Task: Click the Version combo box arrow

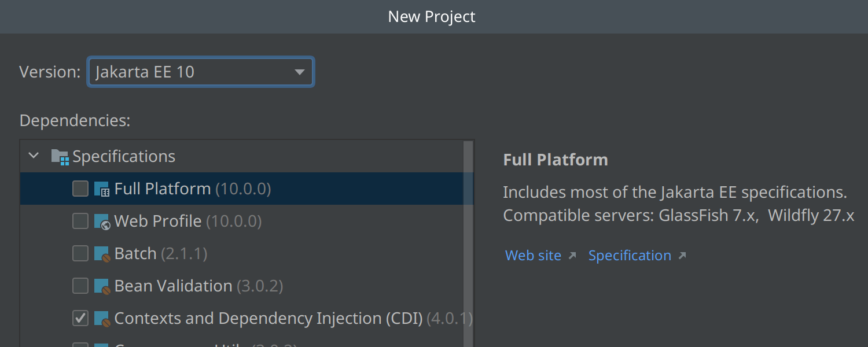Action: [x=299, y=72]
